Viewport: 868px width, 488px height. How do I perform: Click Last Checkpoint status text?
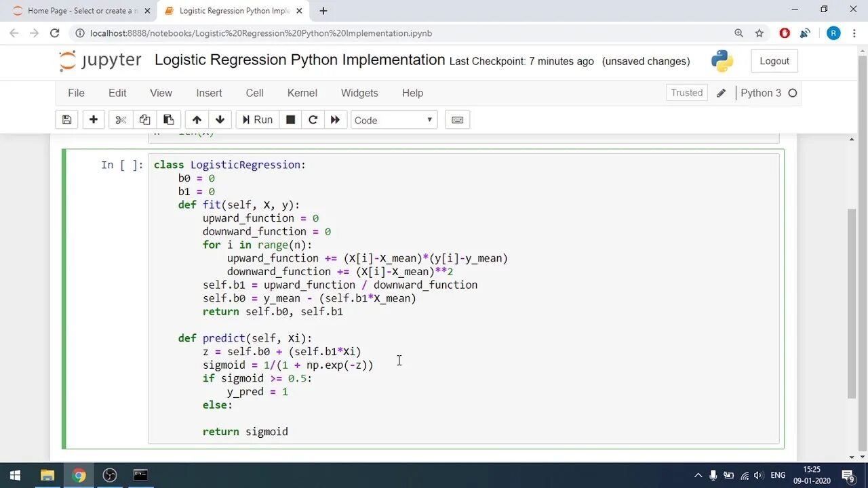point(521,61)
